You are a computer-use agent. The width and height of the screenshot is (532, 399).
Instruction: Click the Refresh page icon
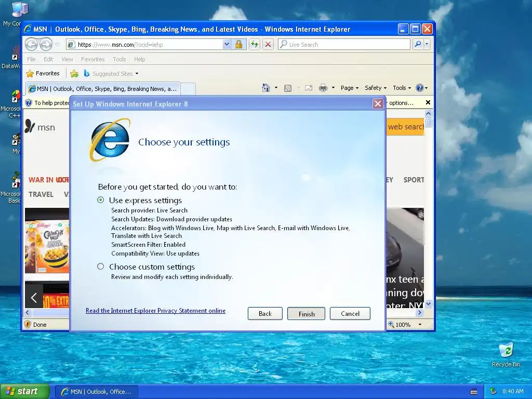click(255, 44)
